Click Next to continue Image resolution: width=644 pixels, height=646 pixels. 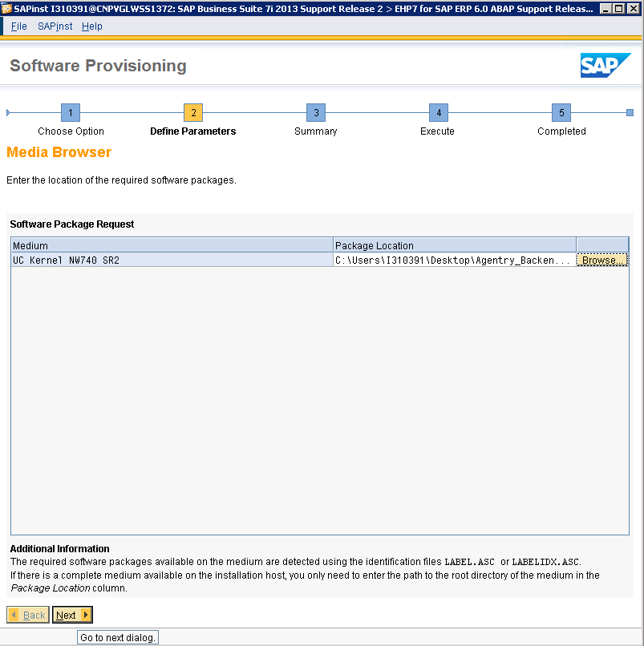click(x=72, y=615)
